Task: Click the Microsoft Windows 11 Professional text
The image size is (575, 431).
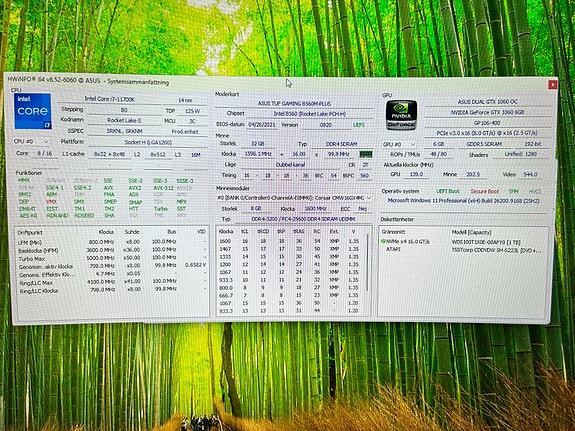Action: tap(464, 201)
